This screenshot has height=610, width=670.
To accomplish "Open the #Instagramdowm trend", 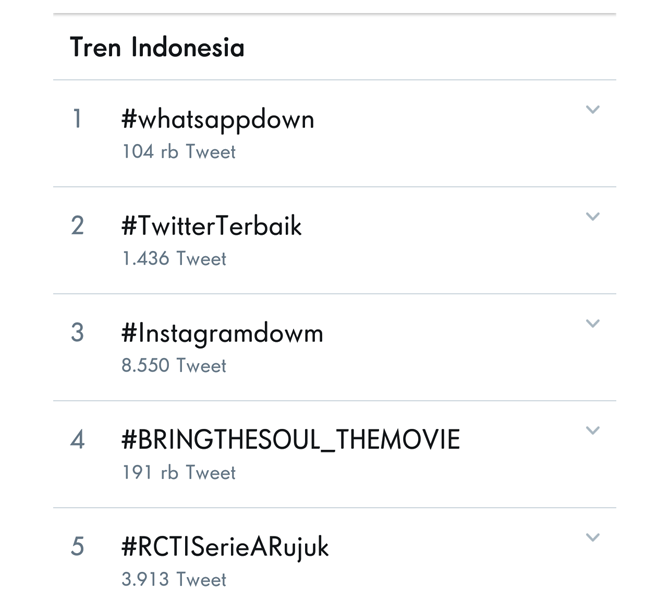I will [222, 333].
